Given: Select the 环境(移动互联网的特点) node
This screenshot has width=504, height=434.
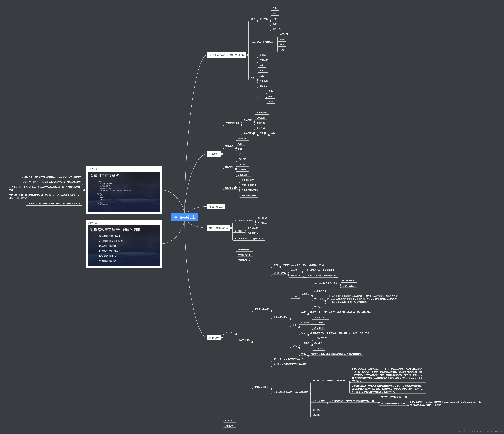Looking at the screenshot, I should click(262, 42).
